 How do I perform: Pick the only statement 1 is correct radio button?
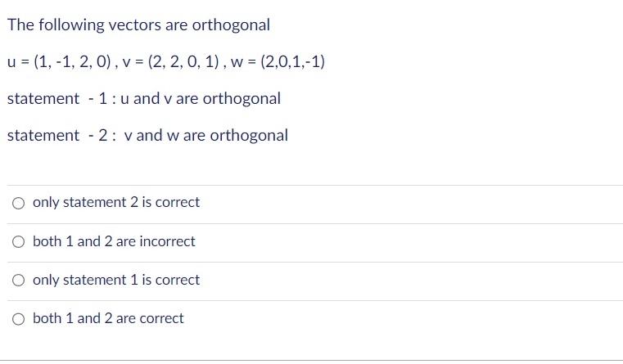[x=18, y=280]
